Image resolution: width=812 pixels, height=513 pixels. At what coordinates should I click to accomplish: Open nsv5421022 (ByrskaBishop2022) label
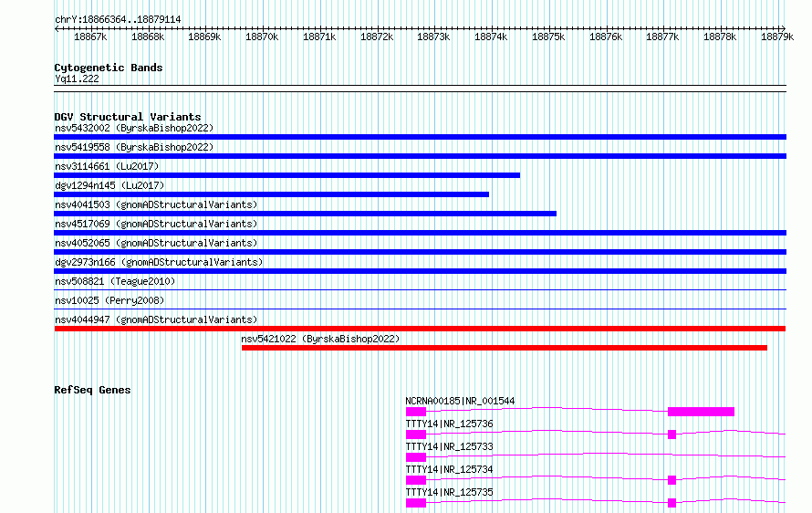[x=320, y=339]
